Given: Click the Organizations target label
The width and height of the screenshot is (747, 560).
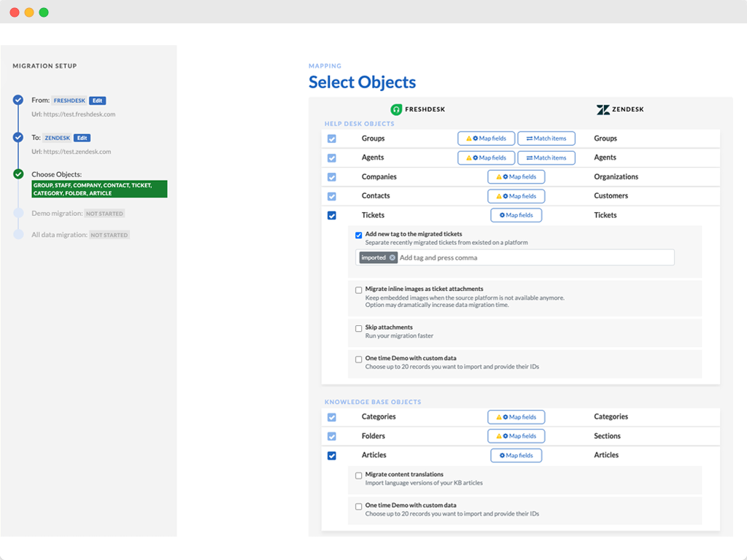Looking at the screenshot, I should [x=616, y=176].
